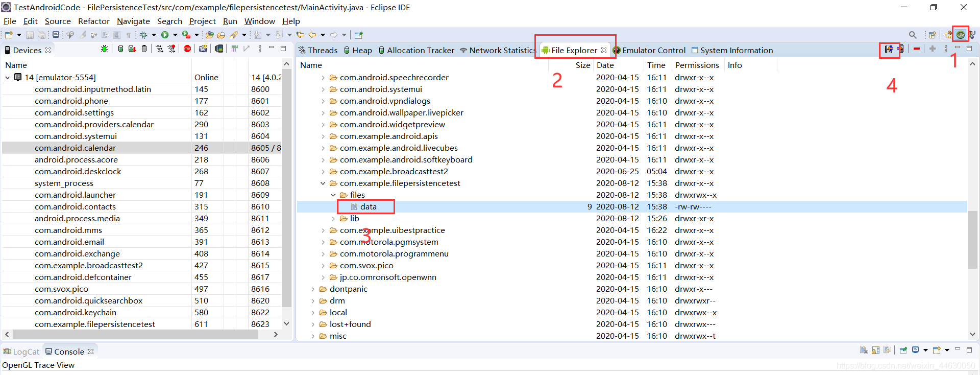Switch to the Allocation Tracker tab
Image resolution: width=980 pixels, height=375 pixels.
[x=416, y=50]
